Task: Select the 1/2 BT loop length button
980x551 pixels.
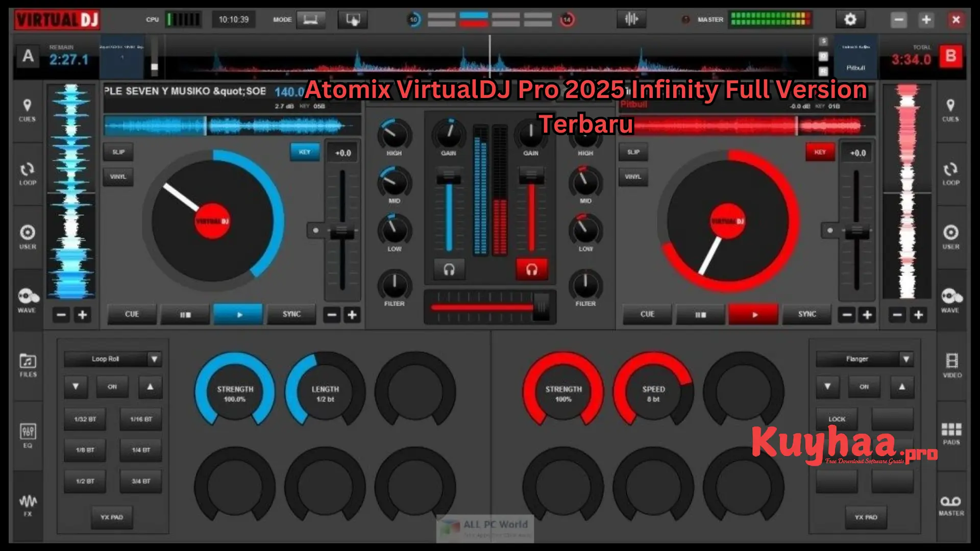Action: 85,480
